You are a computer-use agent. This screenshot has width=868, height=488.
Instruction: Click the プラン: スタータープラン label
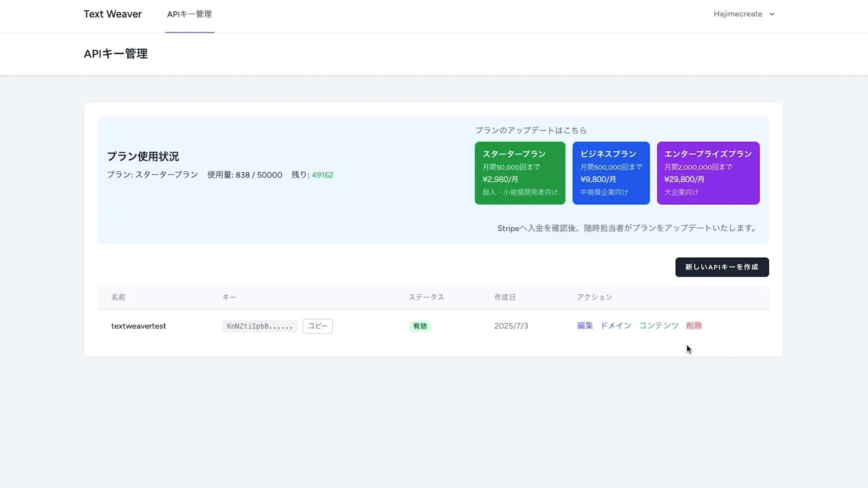(x=152, y=175)
